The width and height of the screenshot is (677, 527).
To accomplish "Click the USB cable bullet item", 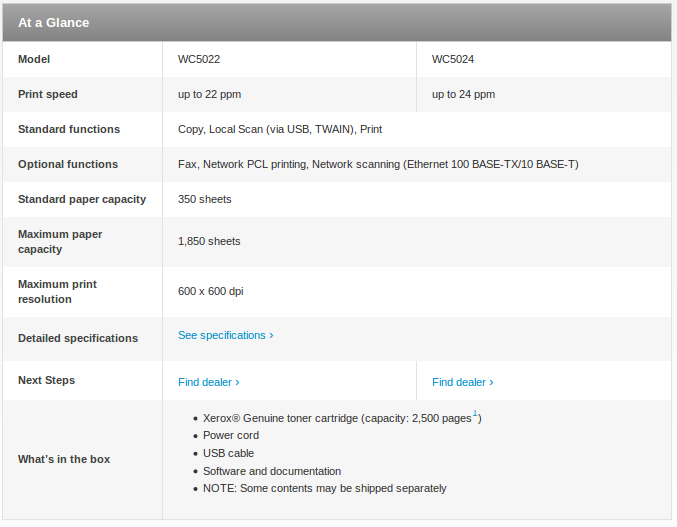I will click(x=228, y=453).
